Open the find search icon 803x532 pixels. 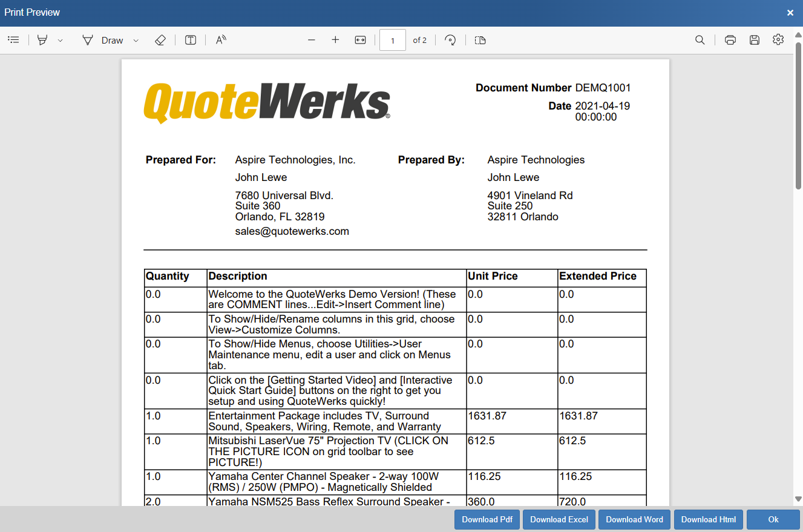tap(700, 40)
